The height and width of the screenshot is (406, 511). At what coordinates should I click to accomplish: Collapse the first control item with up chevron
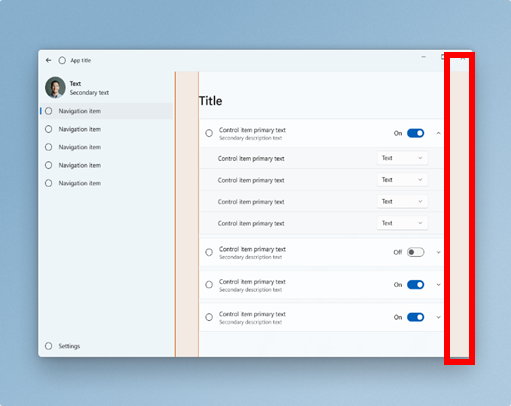(439, 133)
